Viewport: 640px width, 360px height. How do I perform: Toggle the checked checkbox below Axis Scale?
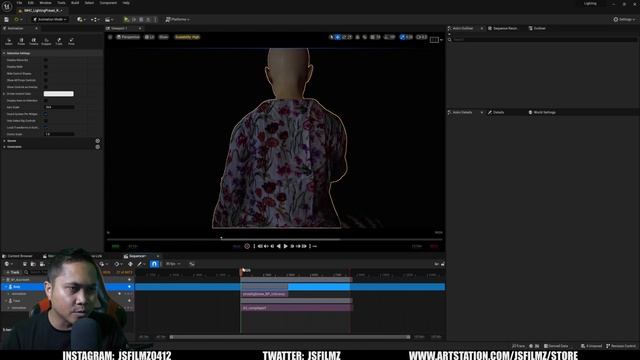(46, 114)
